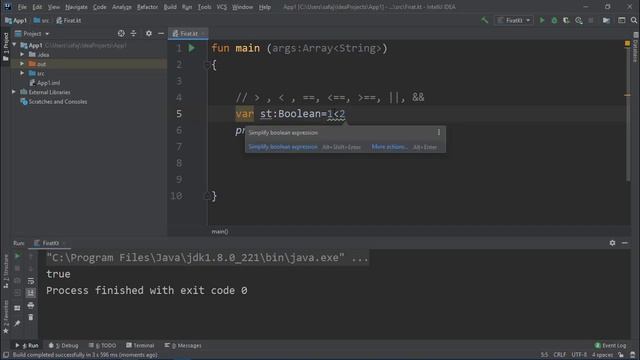
Task: Click the run gutter arrow on line 1
Action: click(x=191, y=48)
